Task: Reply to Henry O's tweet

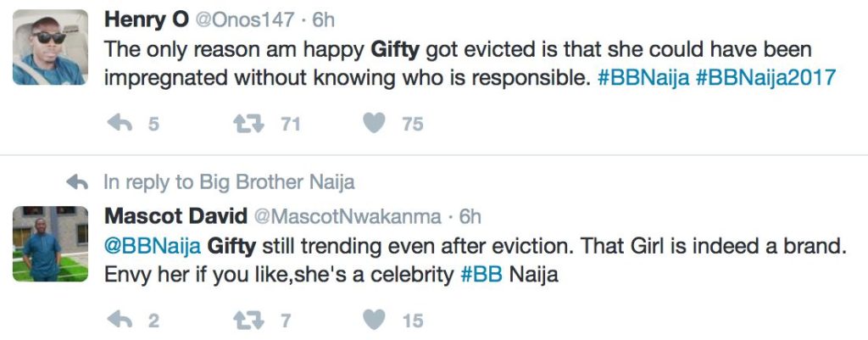Action: pyautogui.click(x=123, y=124)
